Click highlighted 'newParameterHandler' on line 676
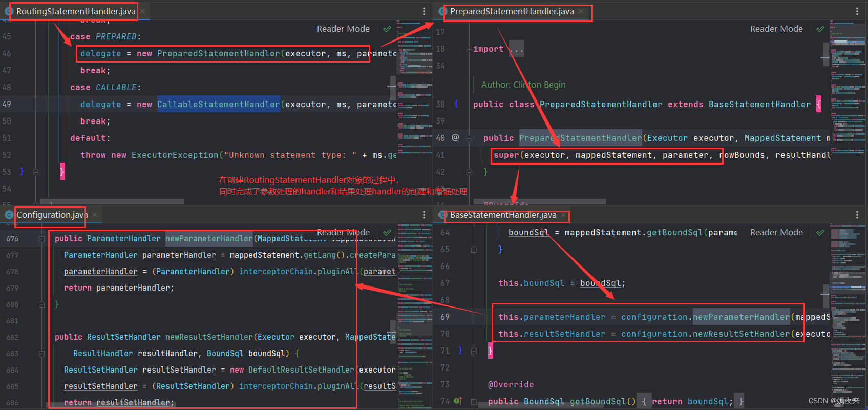The image size is (868, 410). pos(209,238)
